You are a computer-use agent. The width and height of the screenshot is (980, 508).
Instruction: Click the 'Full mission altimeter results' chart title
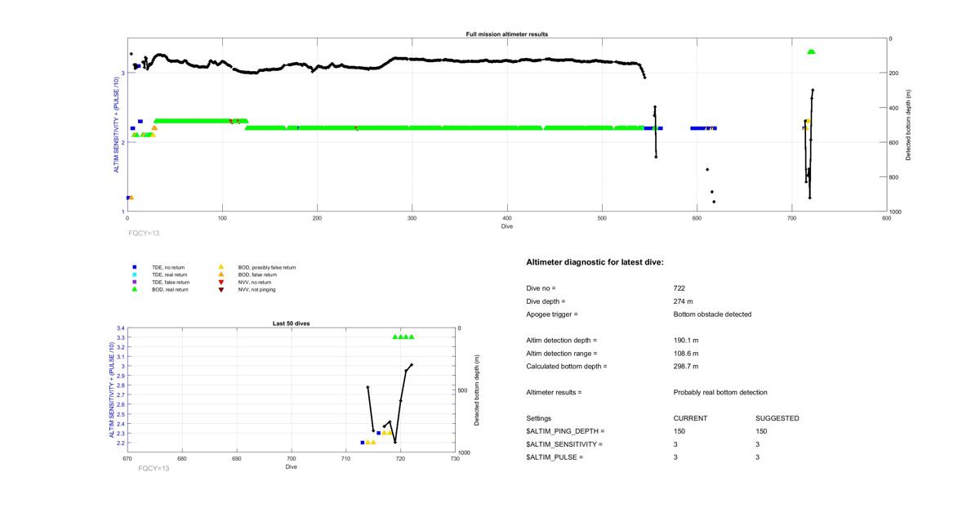pos(506,34)
